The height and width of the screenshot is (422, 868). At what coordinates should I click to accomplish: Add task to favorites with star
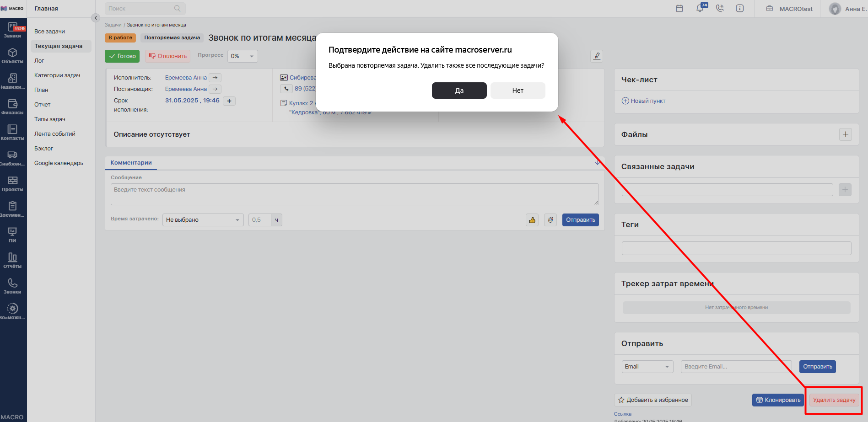[652, 400]
